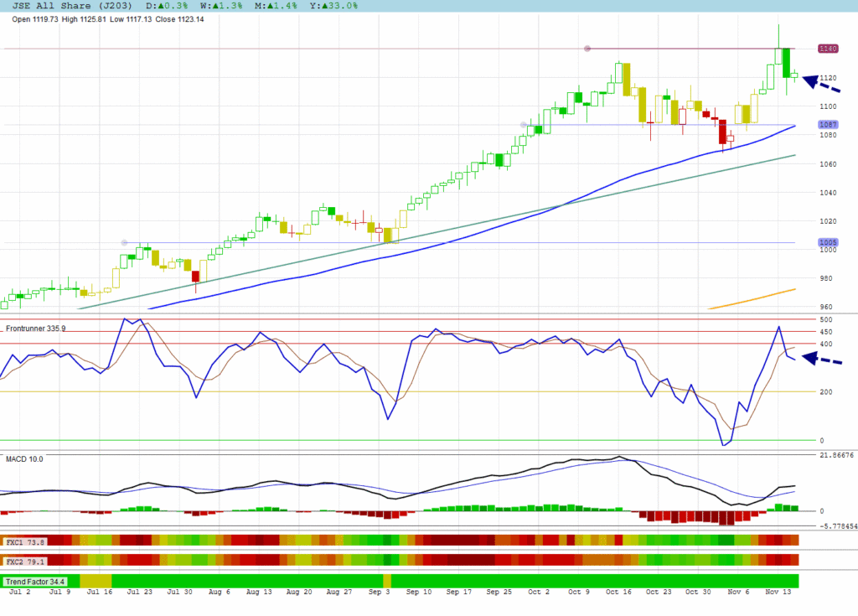
Task: Click the FXC2 79.1 heatmap label
Action: 25,561
